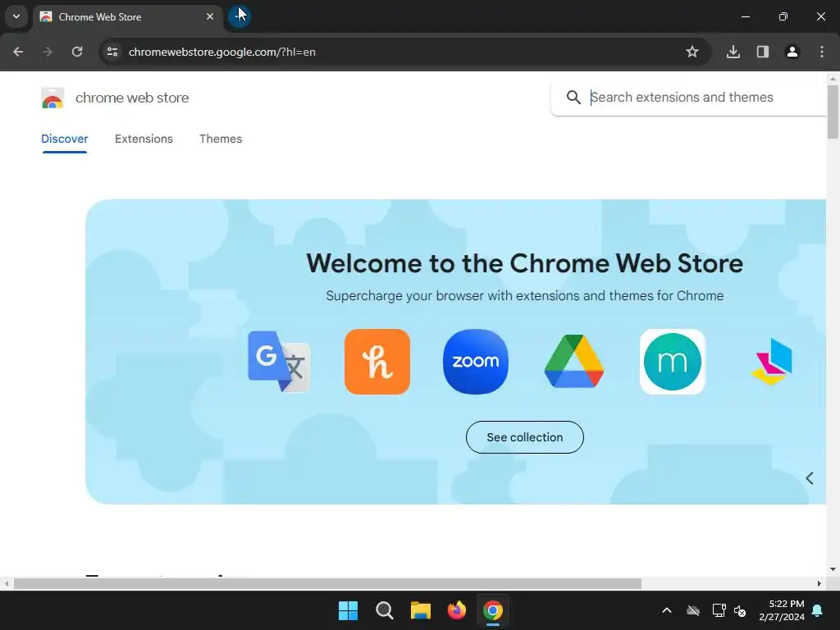Show previous carousel slide with arrow
The width and height of the screenshot is (840, 630).
(x=810, y=478)
